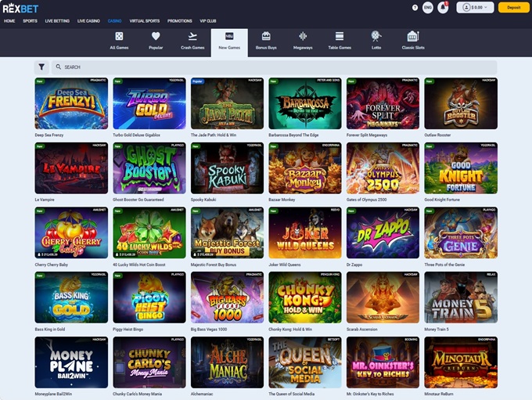Open the Outlaw Rooster game thumbnail
The width and height of the screenshot is (532, 400).
click(461, 103)
